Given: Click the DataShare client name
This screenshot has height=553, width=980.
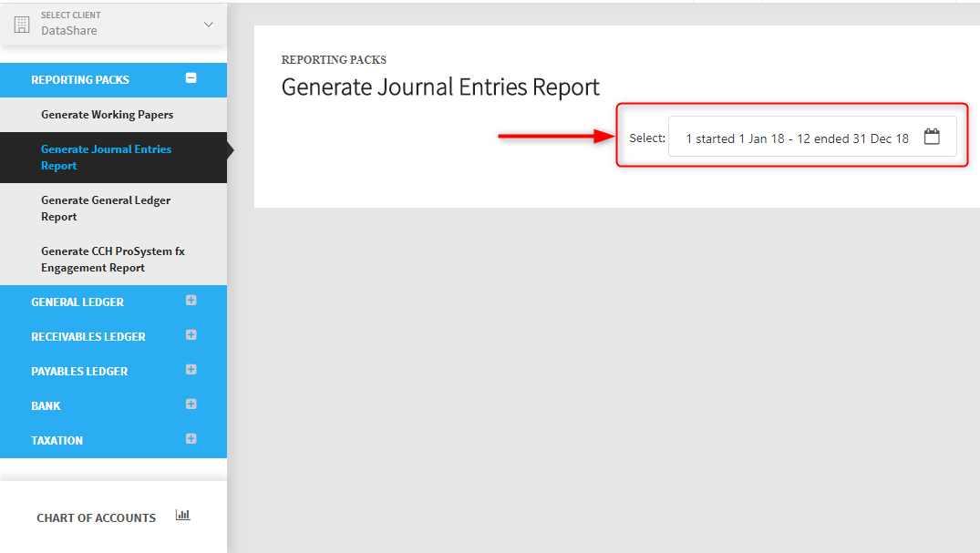Looking at the screenshot, I should click(68, 31).
